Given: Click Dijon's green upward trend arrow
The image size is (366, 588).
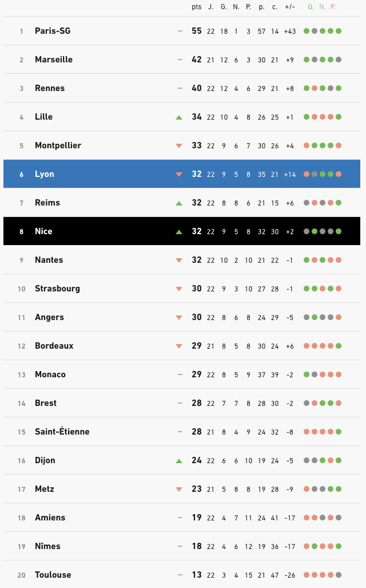Looking at the screenshot, I should (179, 460).
